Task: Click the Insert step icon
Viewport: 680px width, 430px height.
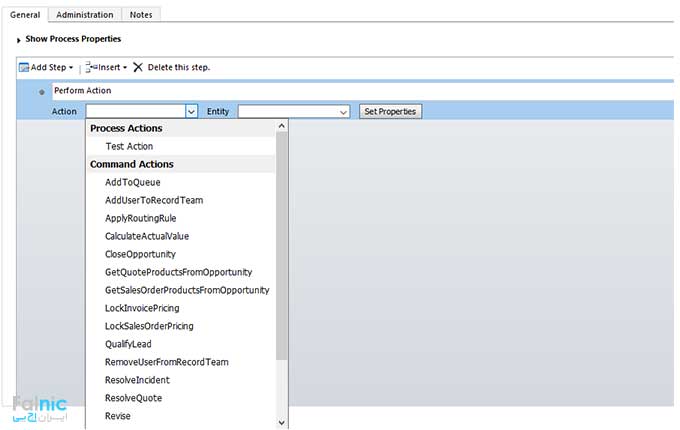Action: point(90,67)
